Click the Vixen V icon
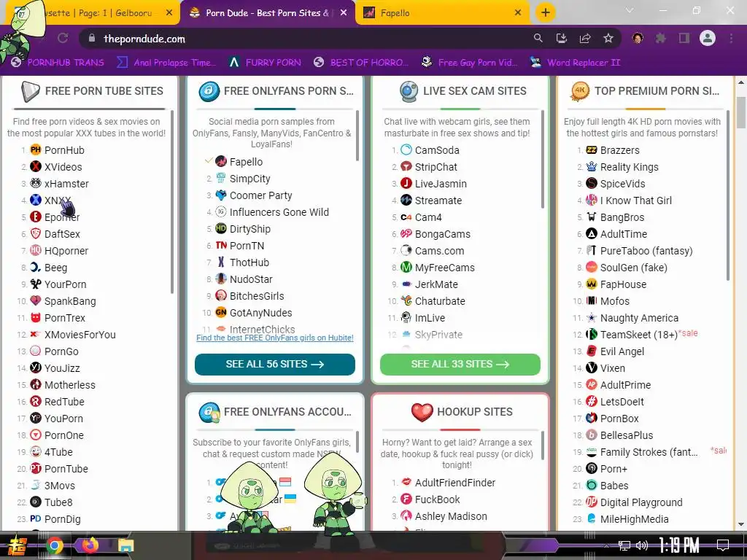 click(591, 367)
